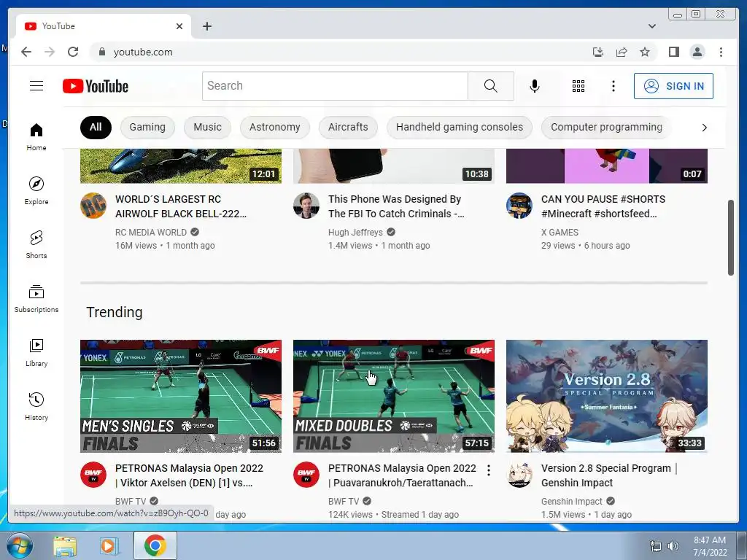Reload the page with the refresh icon
The image size is (747, 560).
point(73,52)
